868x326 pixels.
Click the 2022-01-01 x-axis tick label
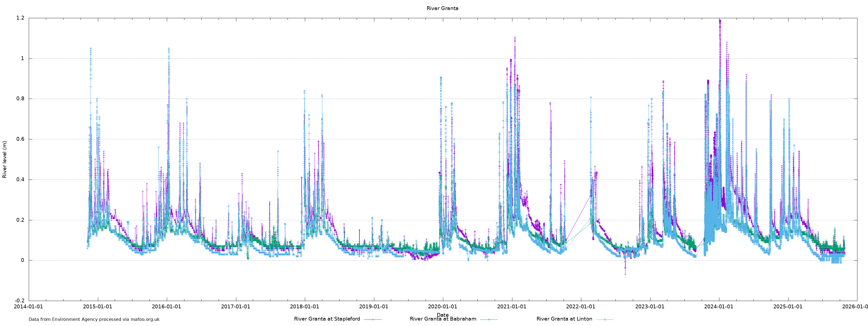580,307
